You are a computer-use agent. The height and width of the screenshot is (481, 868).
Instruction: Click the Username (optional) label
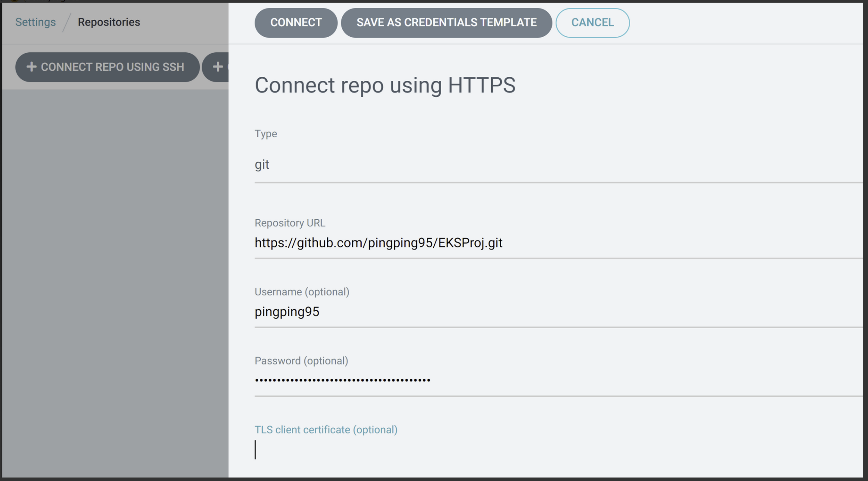coord(302,292)
